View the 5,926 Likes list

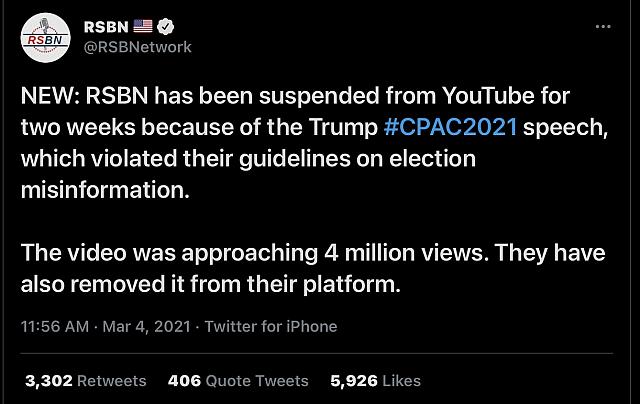tap(375, 381)
